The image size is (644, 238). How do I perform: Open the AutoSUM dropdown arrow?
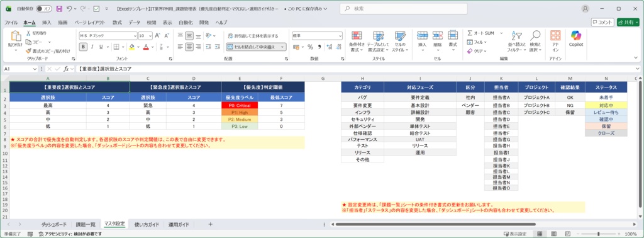(501, 33)
